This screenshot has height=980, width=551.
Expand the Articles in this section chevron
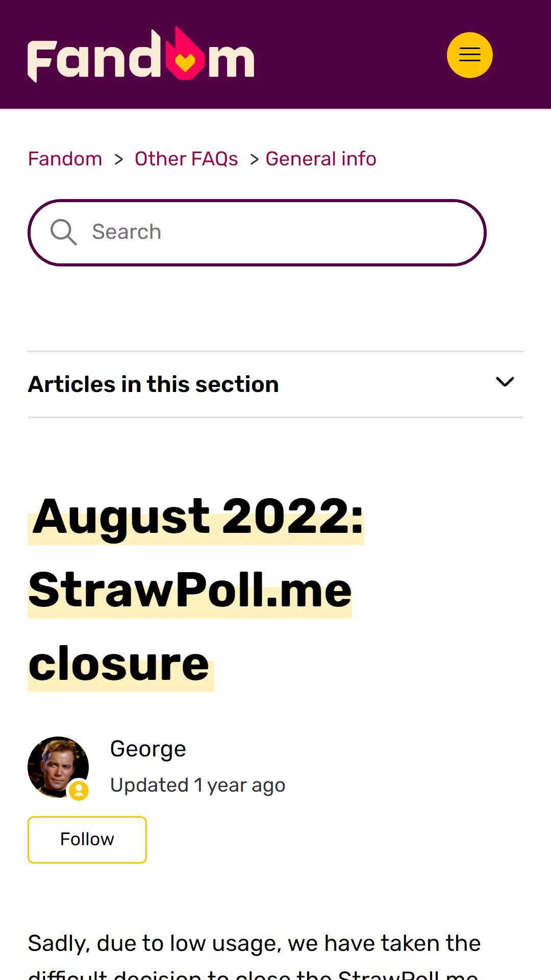point(505,382)
